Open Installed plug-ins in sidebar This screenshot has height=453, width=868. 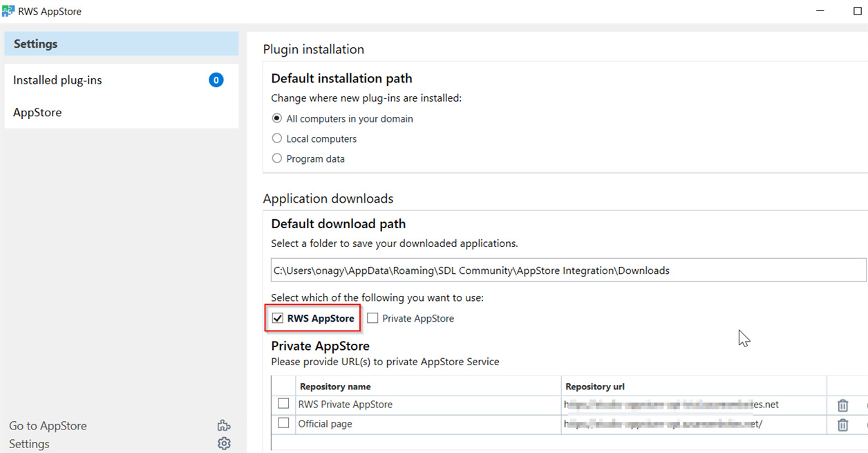point(122,80)
